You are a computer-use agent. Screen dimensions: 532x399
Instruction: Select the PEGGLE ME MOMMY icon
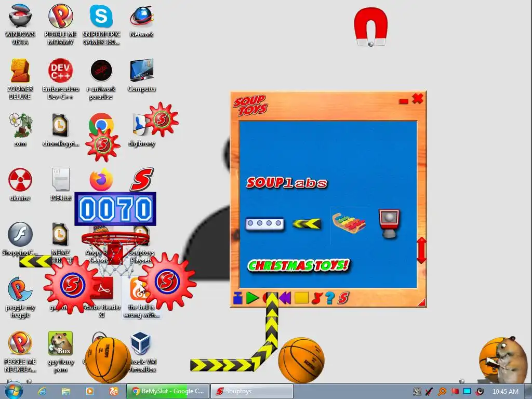[60, 24]
